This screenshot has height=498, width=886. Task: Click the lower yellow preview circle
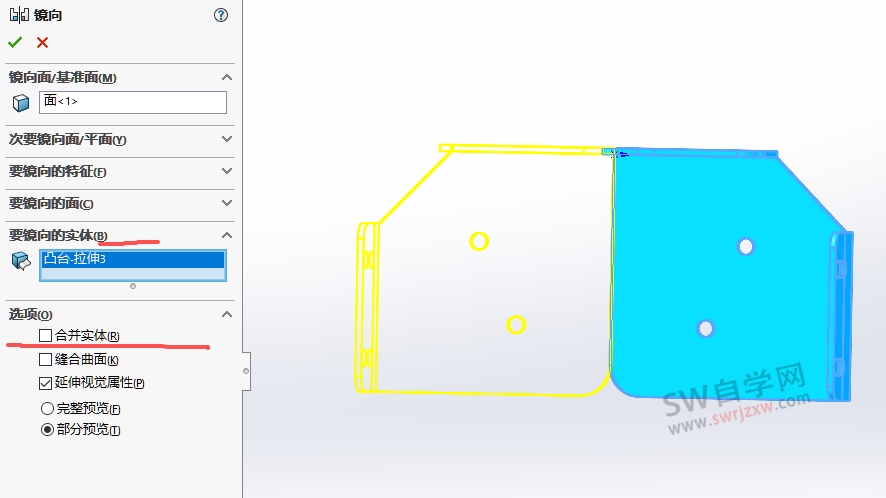pos(516,324)
